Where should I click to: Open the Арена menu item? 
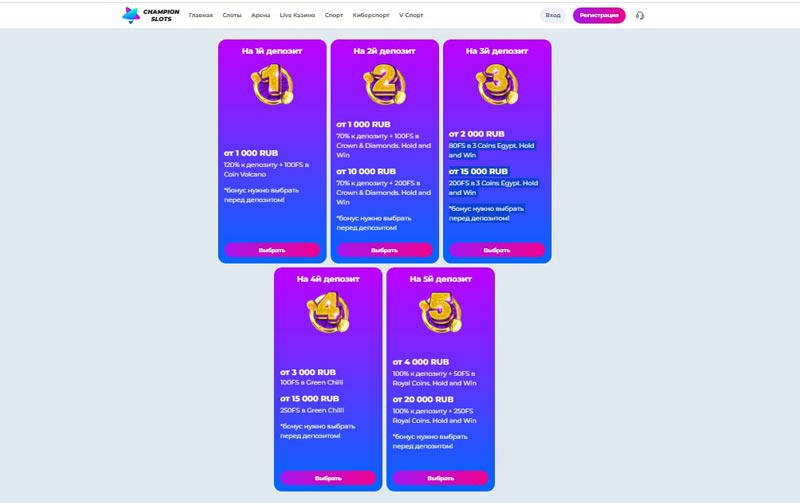[x=260, y=15]
